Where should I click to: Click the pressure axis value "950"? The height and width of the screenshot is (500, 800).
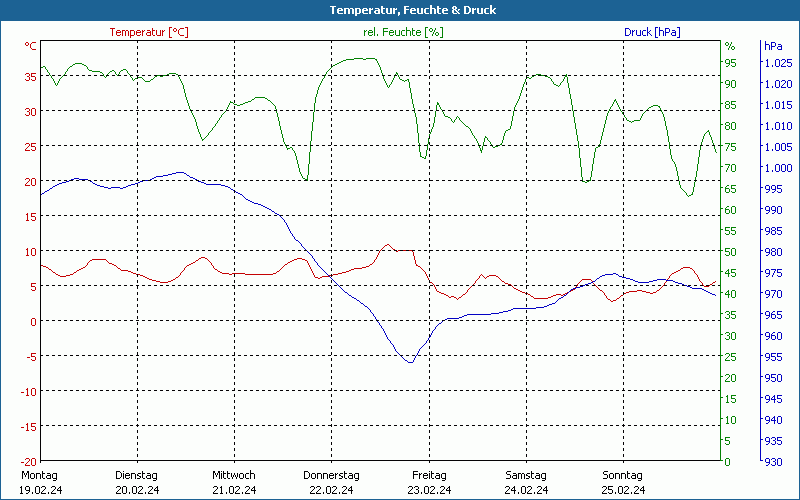[x=773, y=378]
